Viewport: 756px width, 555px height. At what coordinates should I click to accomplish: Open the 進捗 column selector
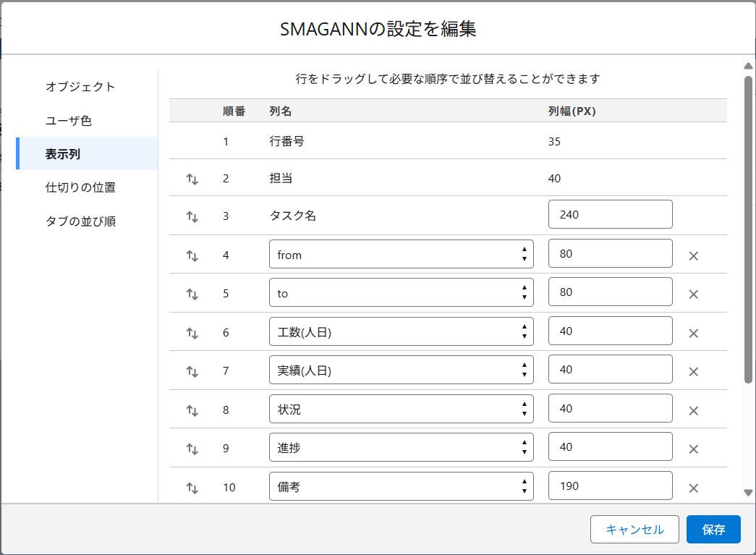pyautogui.click(x=401, y=447)
